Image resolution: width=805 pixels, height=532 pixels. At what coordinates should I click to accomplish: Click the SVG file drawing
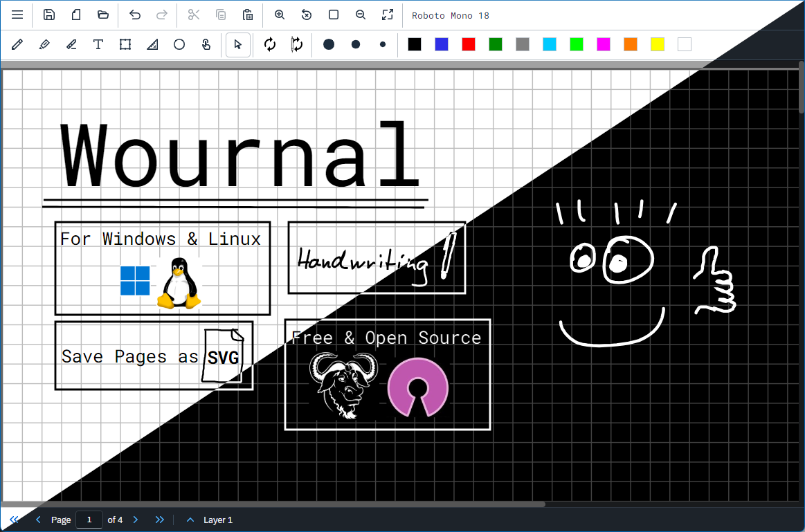click(x=223, y=356)
